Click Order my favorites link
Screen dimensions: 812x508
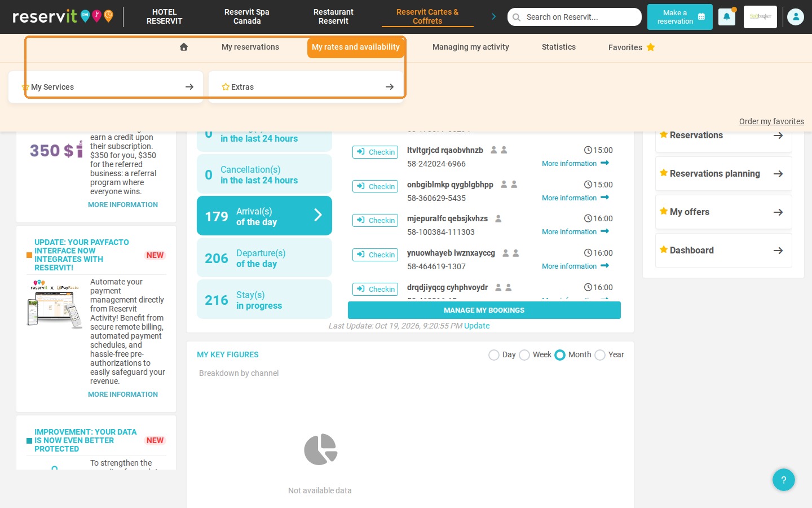tap(771, 121)
